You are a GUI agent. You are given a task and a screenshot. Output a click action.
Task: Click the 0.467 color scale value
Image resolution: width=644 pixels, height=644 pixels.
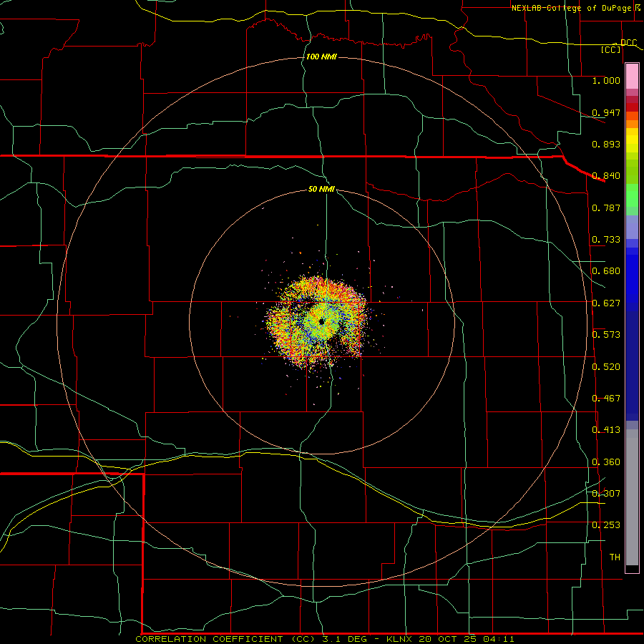[606, 399]
